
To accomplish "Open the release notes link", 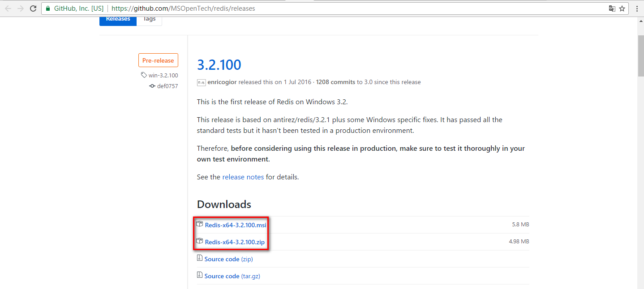I will (x=243, y=177).
